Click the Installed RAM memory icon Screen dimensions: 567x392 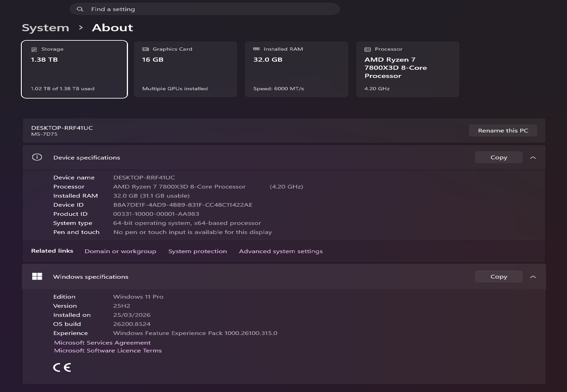pyautogui.click(x=257, y=49)
